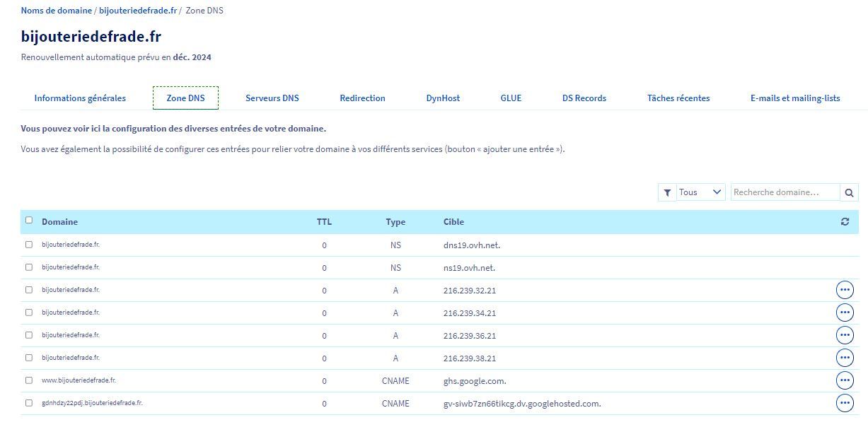Viewport: 868px width, 432px height.
Task: Open actions menu for 216.239.38.21 record
Action: click(x=845, y=358)
